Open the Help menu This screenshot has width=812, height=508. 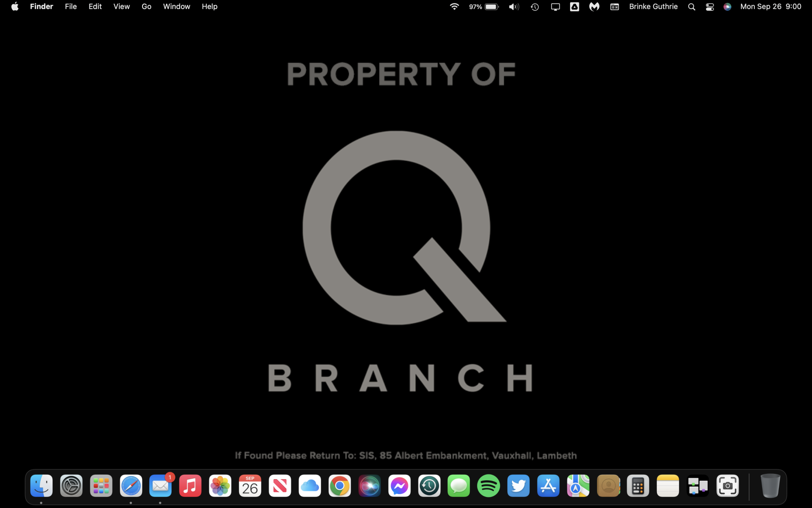tap(209, 7)
